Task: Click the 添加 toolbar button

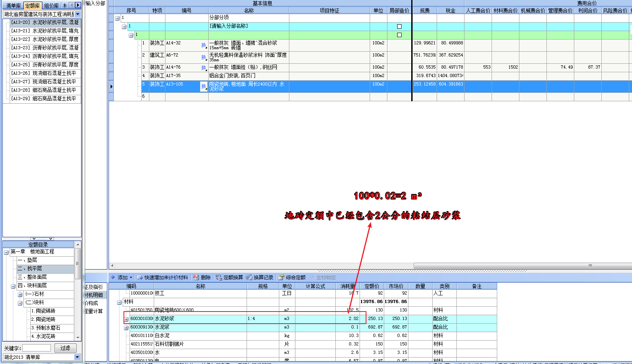Action: click(x=119, y=277)
